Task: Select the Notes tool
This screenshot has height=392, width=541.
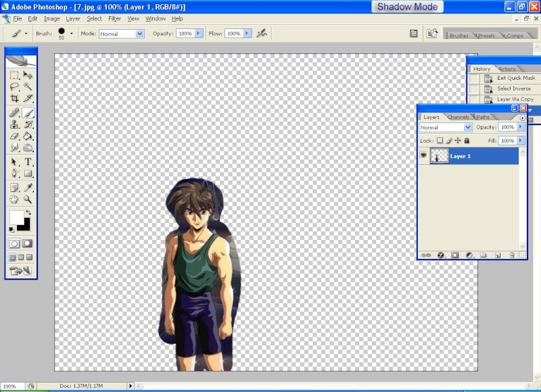Action: (14, 188)
